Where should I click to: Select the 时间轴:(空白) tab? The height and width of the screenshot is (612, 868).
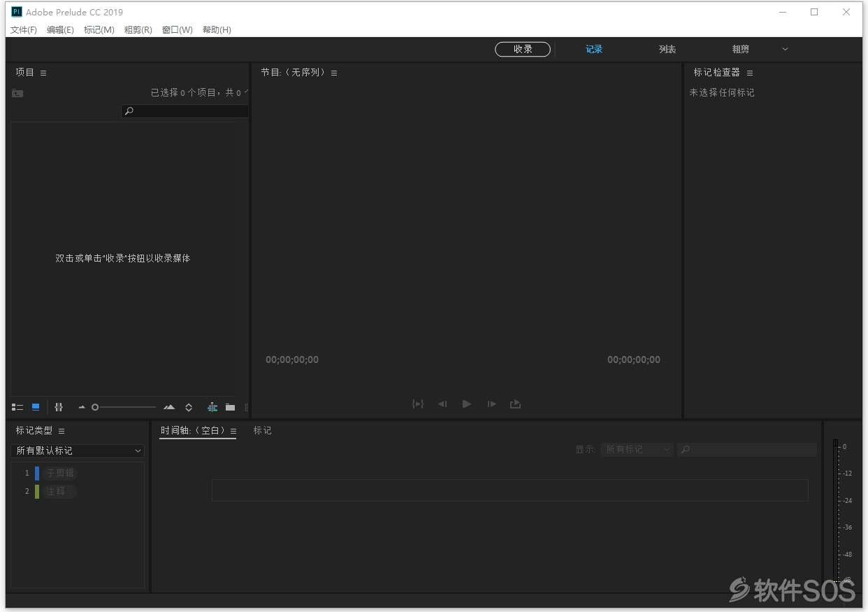(193, 431)
